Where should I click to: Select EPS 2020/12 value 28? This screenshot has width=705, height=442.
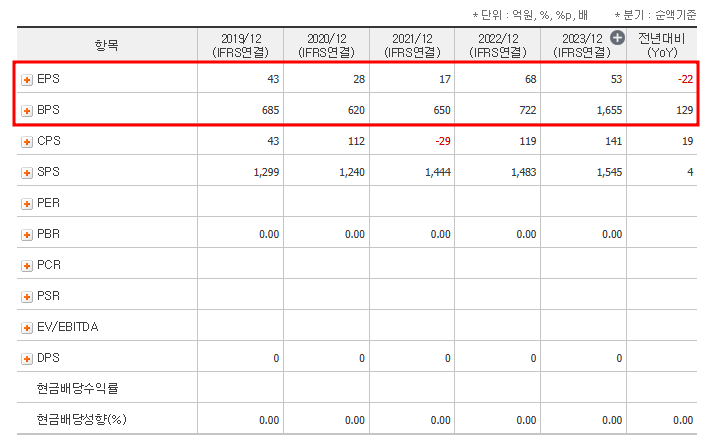(x=359, y=79)
